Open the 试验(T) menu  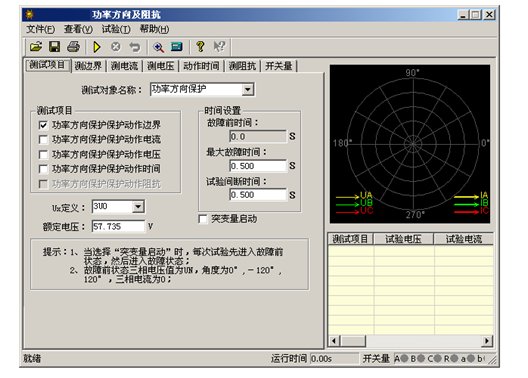pyautogui.click(x=116, y=29)
